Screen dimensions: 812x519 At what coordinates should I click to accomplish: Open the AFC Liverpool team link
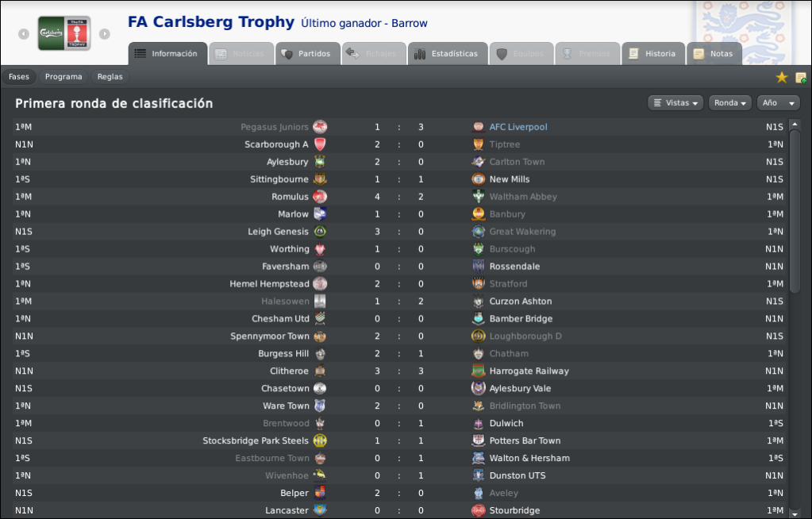(518, 127)
